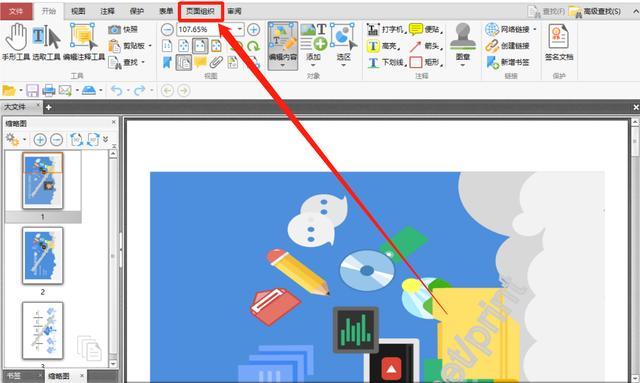Activate the 选取工具 select text tool
This screenshot has height=383, width=640.
point(46,42)
